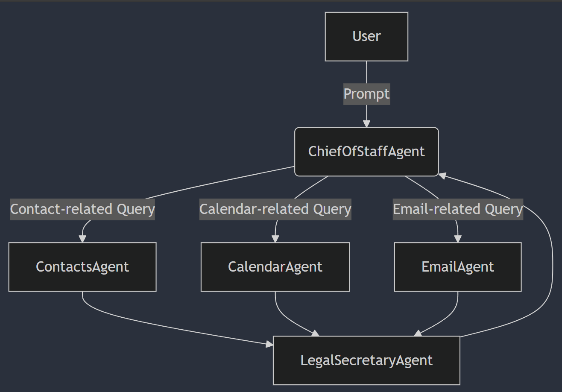562x392 pixels.
Task: Select the ContactsAgent node
Action: (x=82, y=267)
